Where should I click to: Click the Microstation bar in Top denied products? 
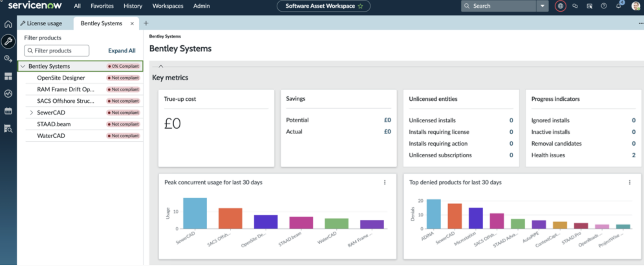pos(476,218)
